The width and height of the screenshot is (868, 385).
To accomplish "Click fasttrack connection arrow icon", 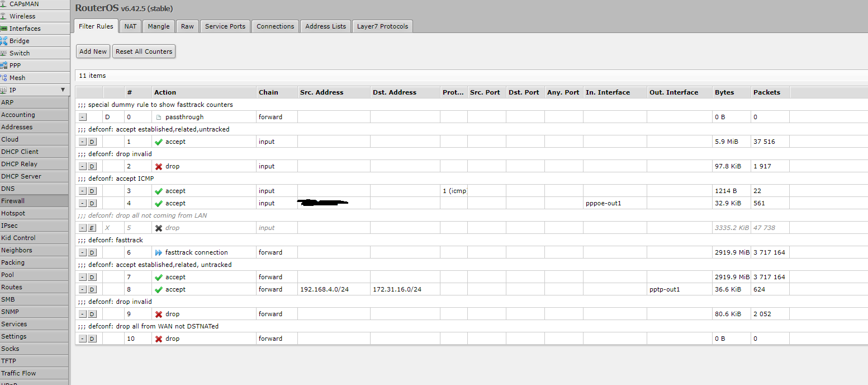I will [x=159, y=252].
